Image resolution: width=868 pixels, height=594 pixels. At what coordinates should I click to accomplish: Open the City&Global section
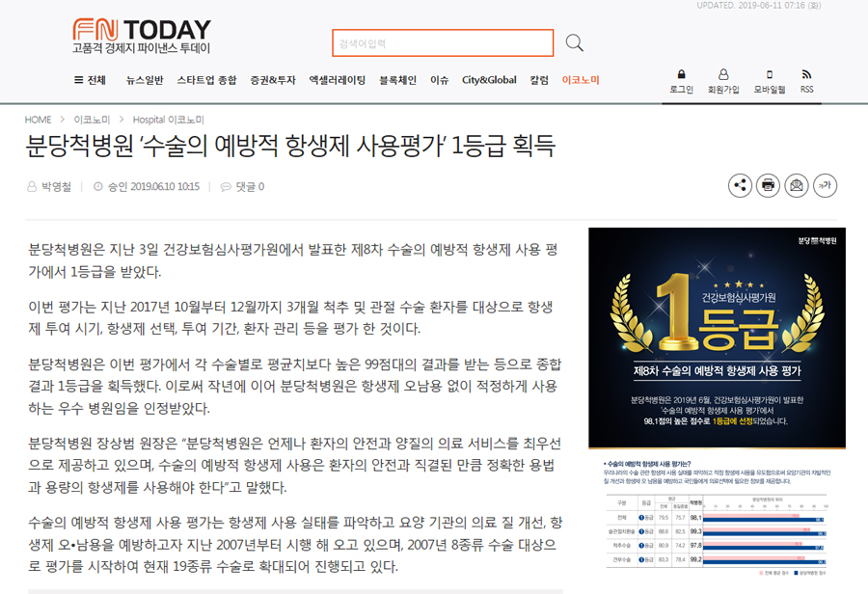(489, 80)
